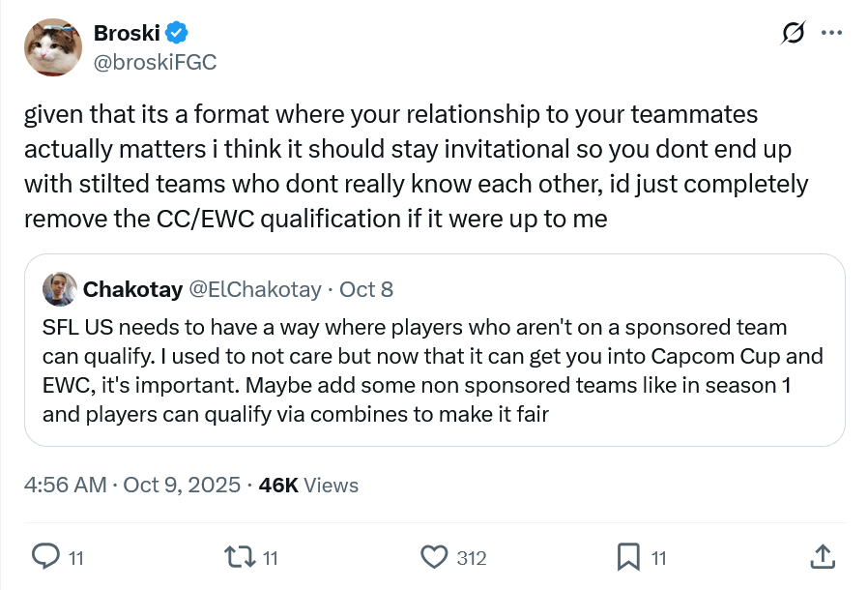The width and height of the screenshot is (868, 590).
Task: Click the reply speech bubble icon
Action: (46, 556)
